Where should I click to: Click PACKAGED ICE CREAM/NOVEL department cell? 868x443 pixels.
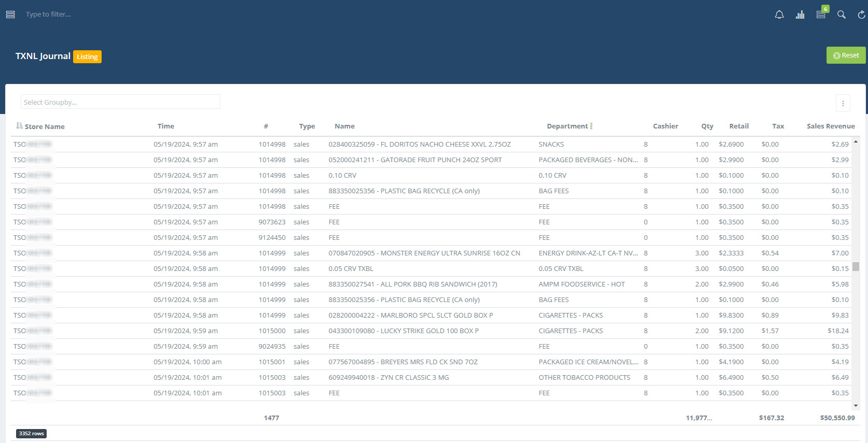pyautogui.click(x=589, y=362)
